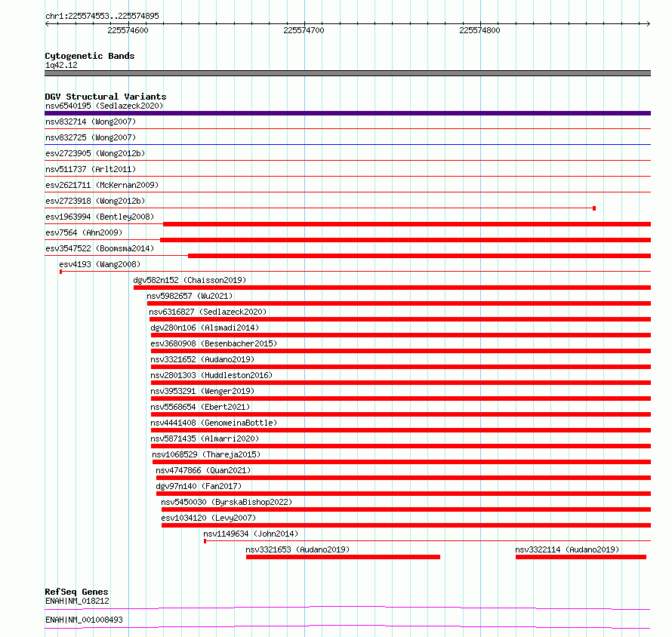Click the gray 1q42.12 cytogenetic band bar

click(347, 73)
